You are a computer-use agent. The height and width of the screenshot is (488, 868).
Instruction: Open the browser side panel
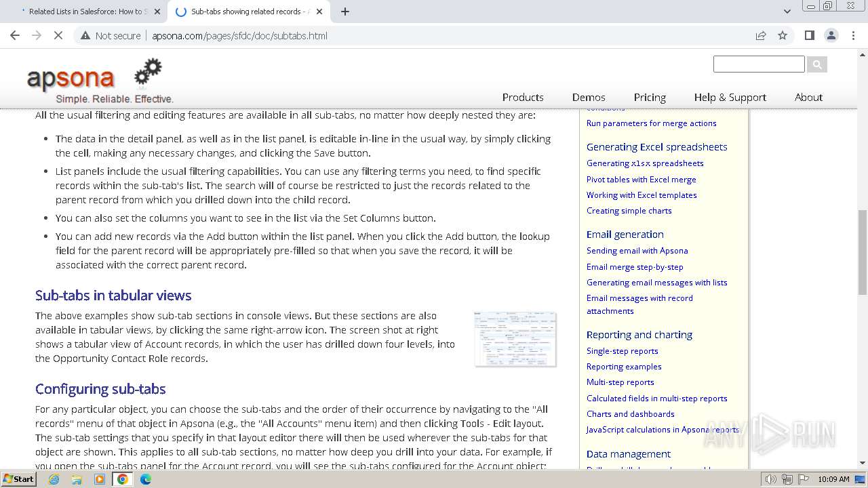[x=809, y=35]
